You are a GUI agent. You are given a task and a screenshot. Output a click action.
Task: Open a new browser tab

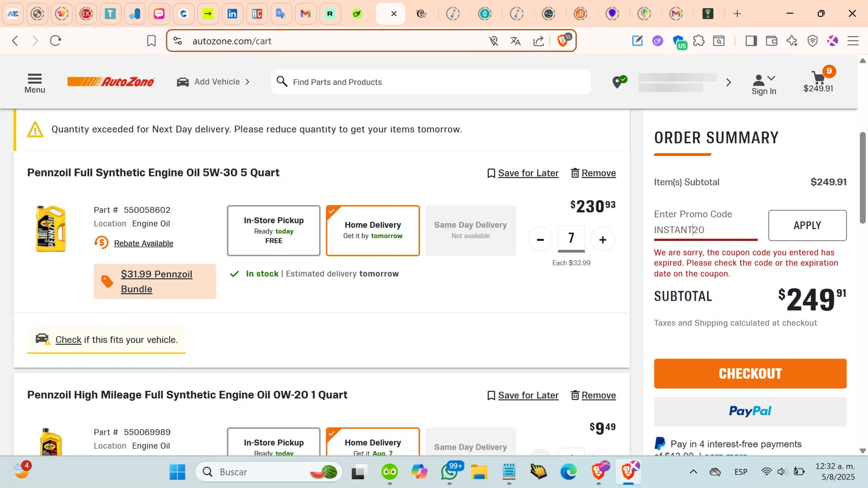[x=737, y=14]
